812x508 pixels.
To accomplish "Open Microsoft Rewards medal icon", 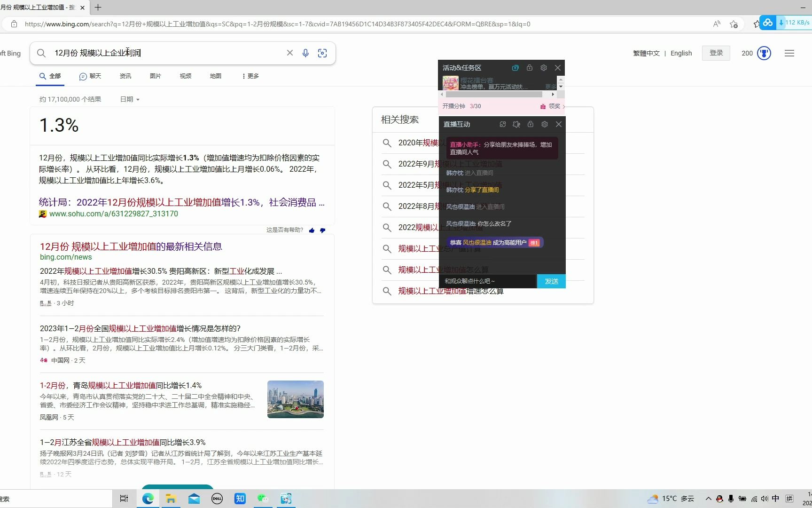I will tap(764, 53).
